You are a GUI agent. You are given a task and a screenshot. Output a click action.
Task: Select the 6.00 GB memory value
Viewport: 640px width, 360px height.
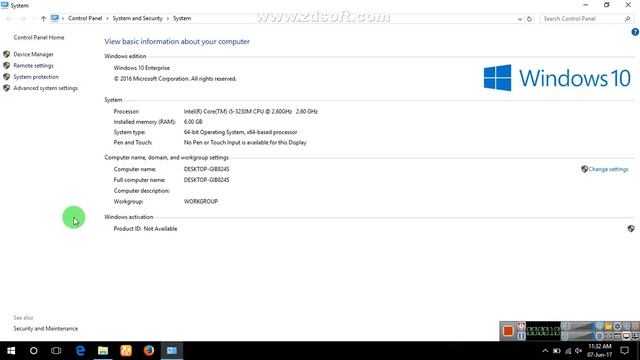(x=193, y=122)
